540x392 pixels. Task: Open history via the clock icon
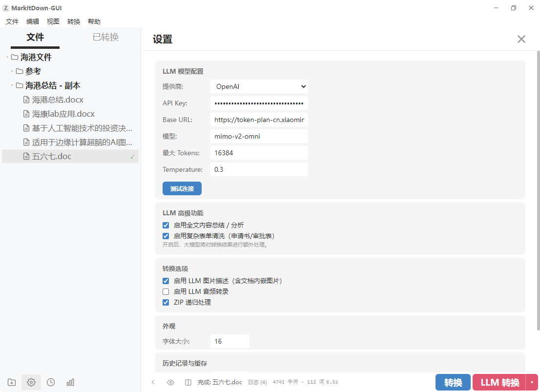(51, 382)
